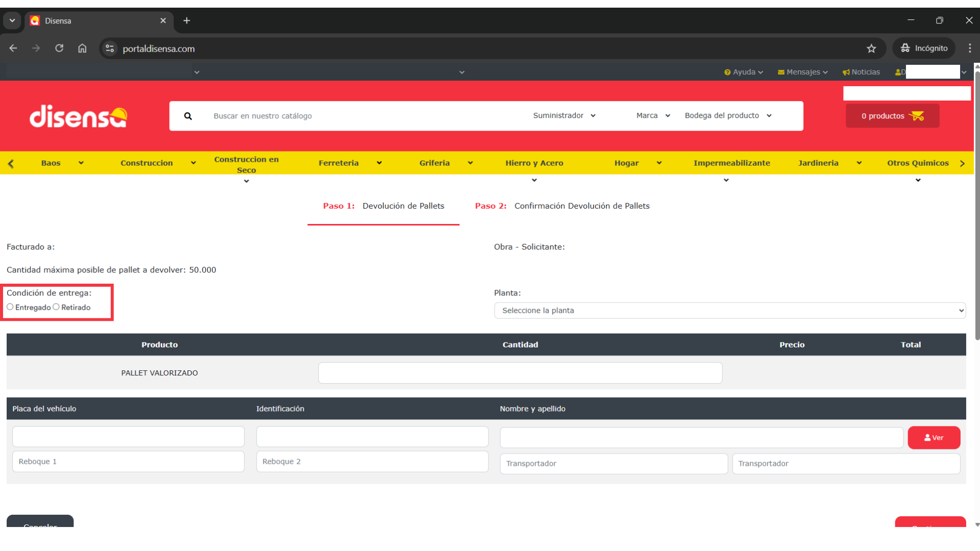The height and width of the screenshot is (551, 980).
Task: Click the red Ver button
Action: point(934,438)
